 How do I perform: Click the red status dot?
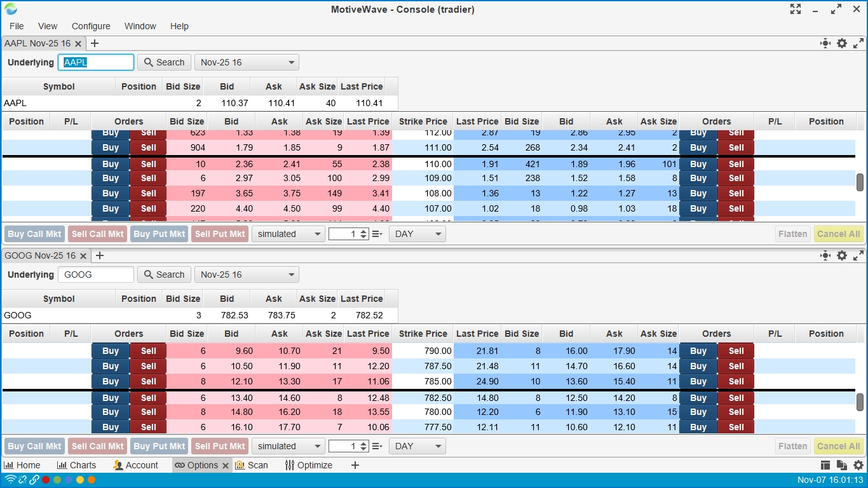coord(46,480)
